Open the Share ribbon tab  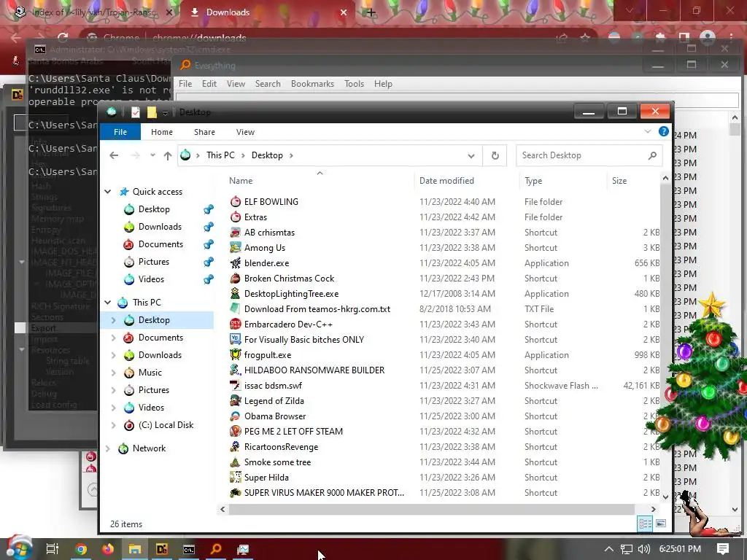204,132
